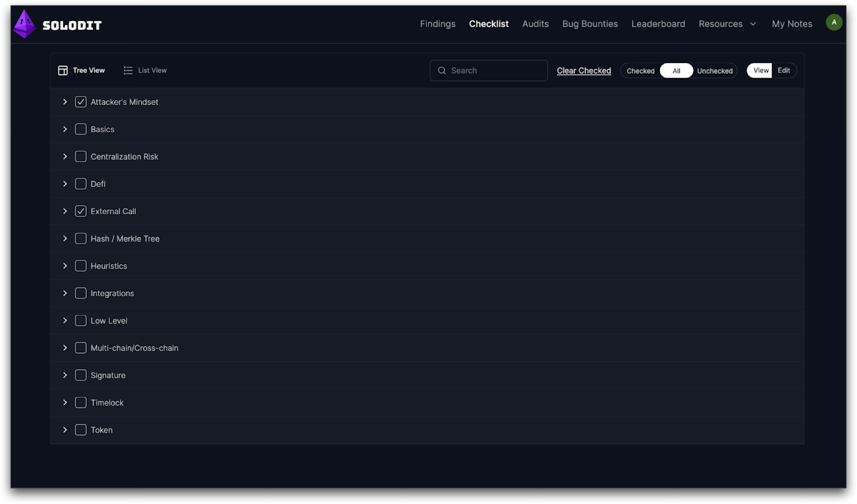The image size is (857, 504).
Task: Select the Unchecked filter option
Action: pyautogui.click(x=715, y=70)
